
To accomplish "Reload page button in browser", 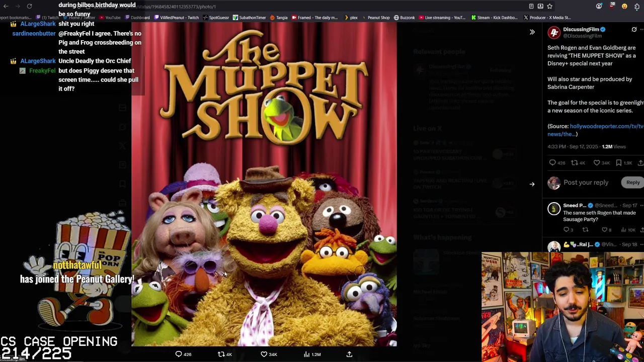I will pyautogui.click(x=30, y=6).
